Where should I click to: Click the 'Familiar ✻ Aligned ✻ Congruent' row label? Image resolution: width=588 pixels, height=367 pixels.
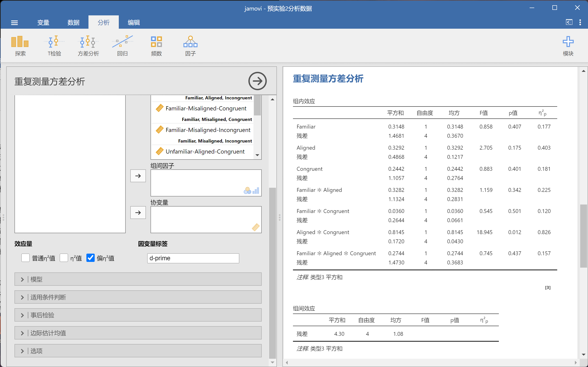tap(336, 253)
